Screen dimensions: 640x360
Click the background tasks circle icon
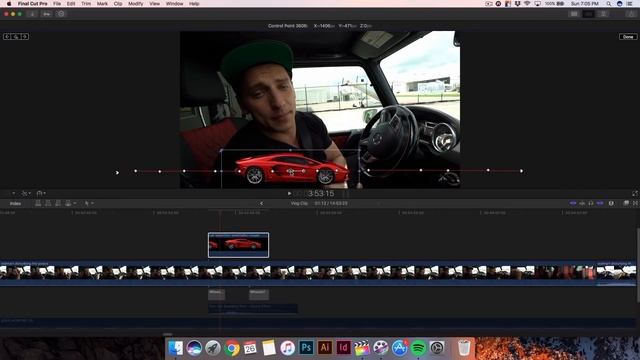click(x=61, y=14)
